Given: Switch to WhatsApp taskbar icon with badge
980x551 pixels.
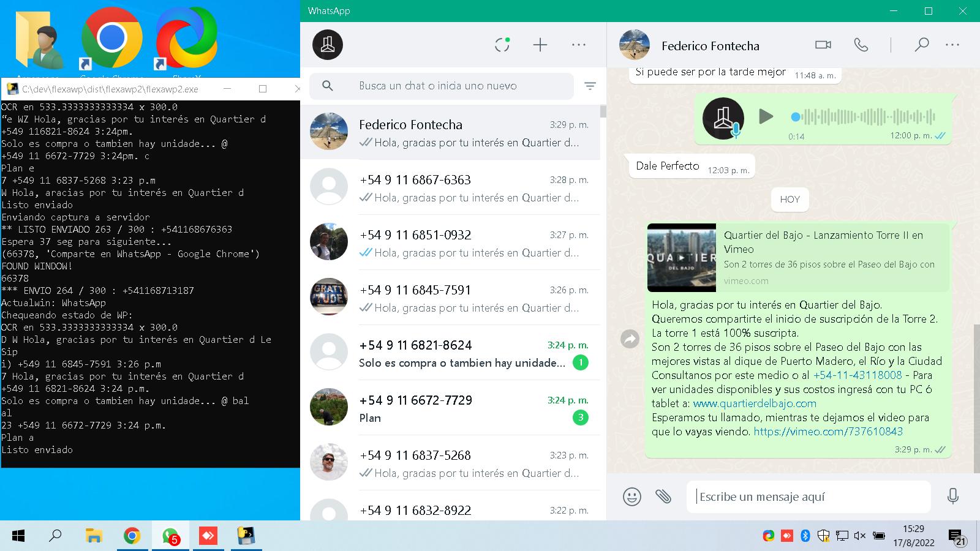Looking at the screenshot, I should pos(170,536).
